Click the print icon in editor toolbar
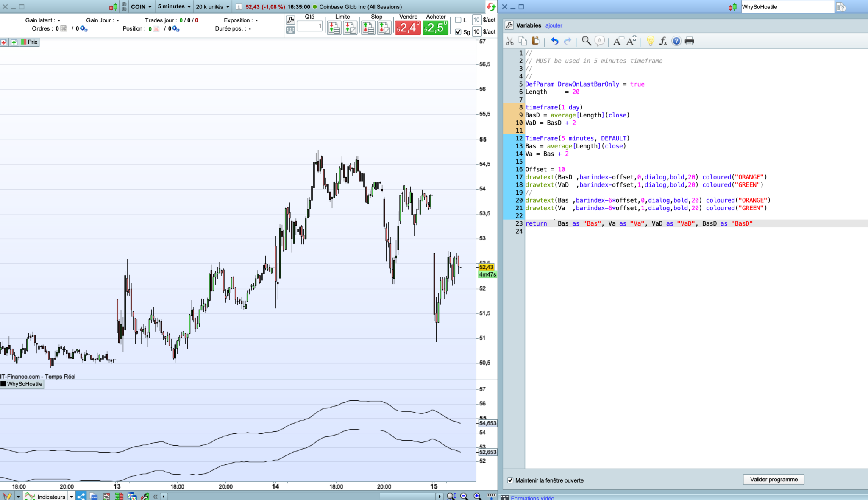Image resolution: width=868 pixels, height=500 pixels. click(689, 41)
